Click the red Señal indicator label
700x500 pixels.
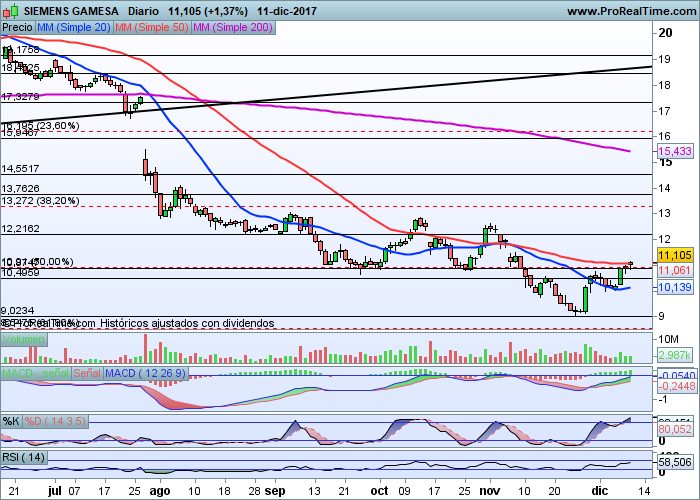[86, 373]
